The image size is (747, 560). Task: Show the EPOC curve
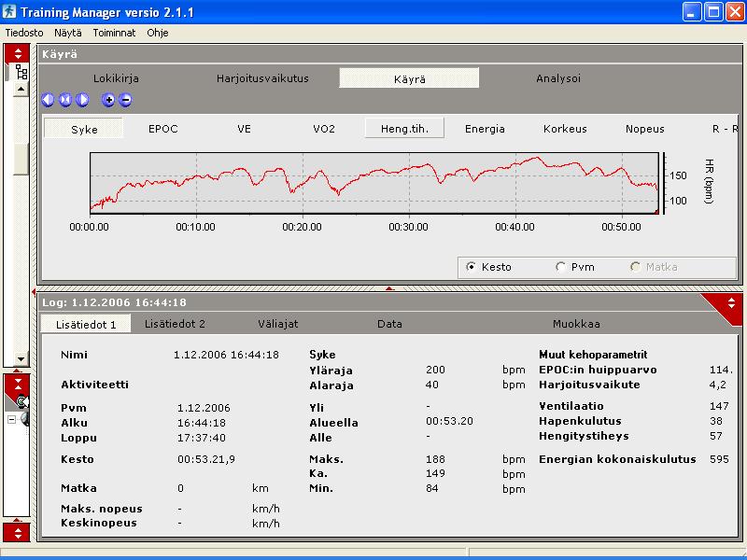162,129
